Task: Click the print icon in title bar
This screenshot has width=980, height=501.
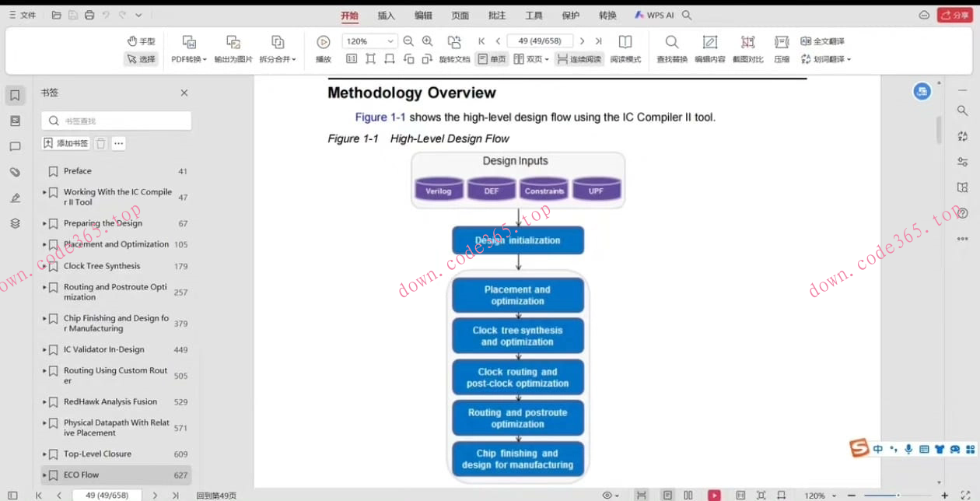Action: click(89, 15)
